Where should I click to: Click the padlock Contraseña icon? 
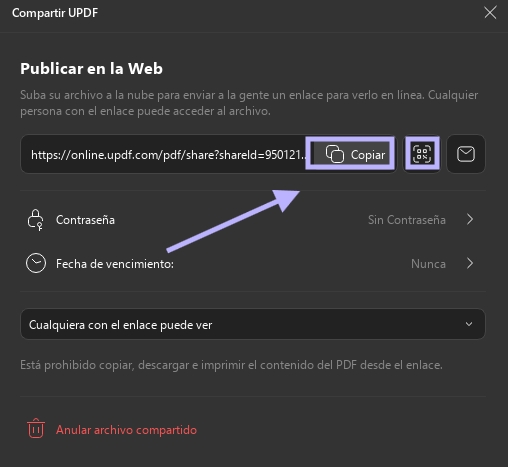pos(35,220)
